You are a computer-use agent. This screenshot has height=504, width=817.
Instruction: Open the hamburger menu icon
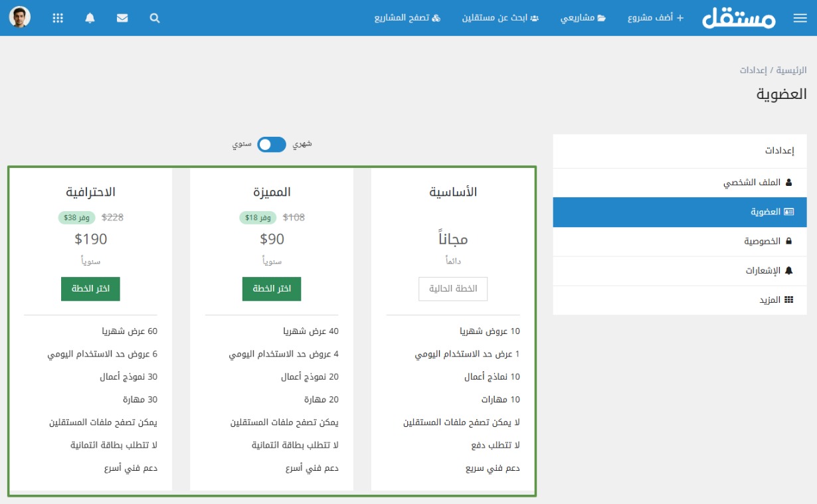tap(800, 19)
